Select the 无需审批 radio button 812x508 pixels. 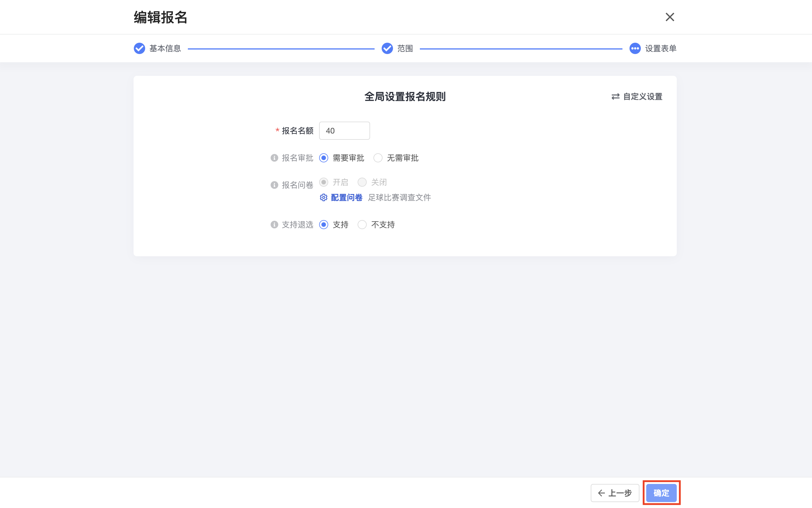tap(378, 158)
